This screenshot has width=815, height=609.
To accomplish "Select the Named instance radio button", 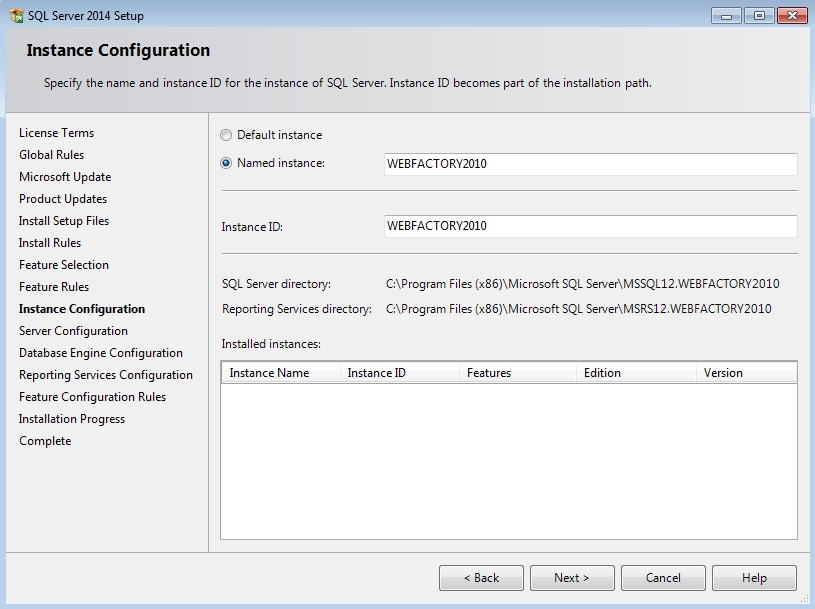I will 226,163.
